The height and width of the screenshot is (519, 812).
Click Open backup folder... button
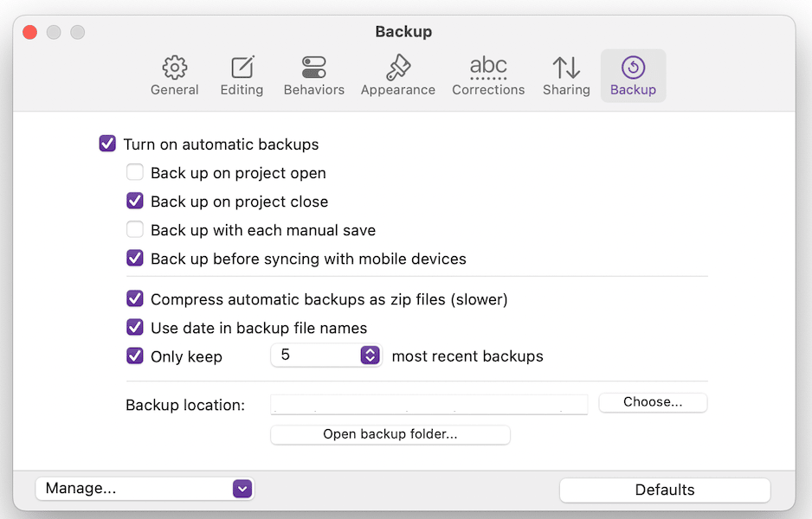[x=390, y=434]
